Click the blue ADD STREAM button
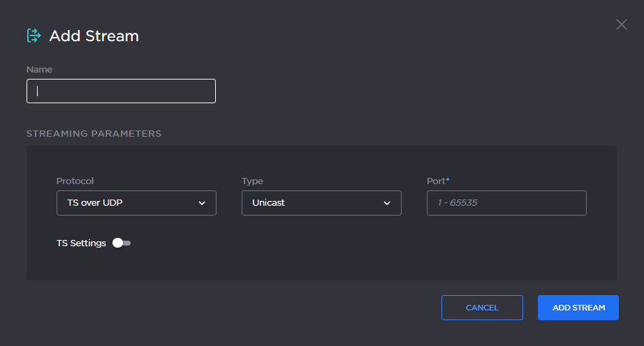The image size is (644, 346). click(578, 308)
